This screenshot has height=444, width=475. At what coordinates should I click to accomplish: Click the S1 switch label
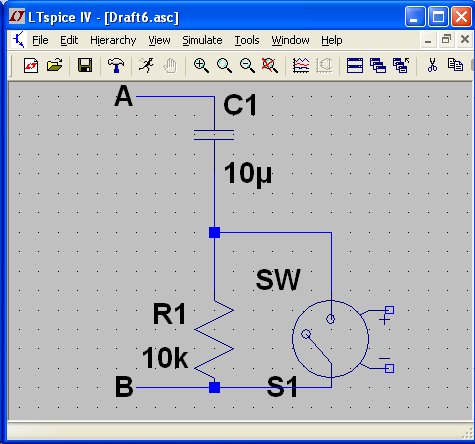tap(282, 387)
